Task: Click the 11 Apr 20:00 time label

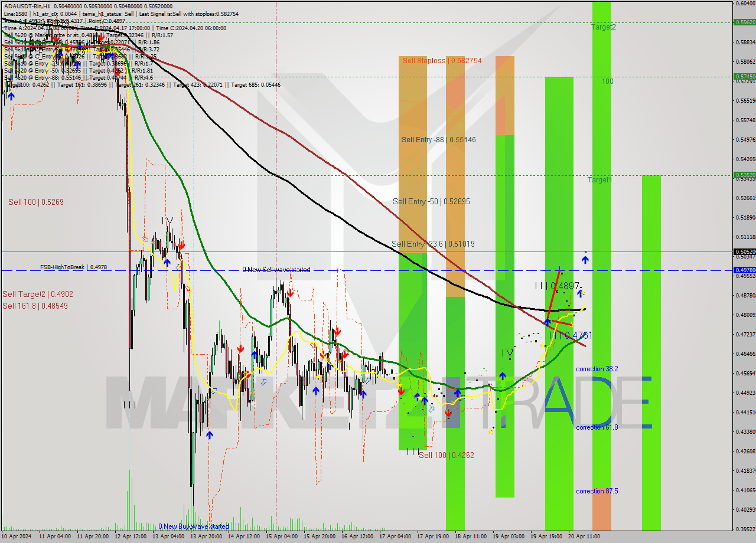Action: coord(93,537)
